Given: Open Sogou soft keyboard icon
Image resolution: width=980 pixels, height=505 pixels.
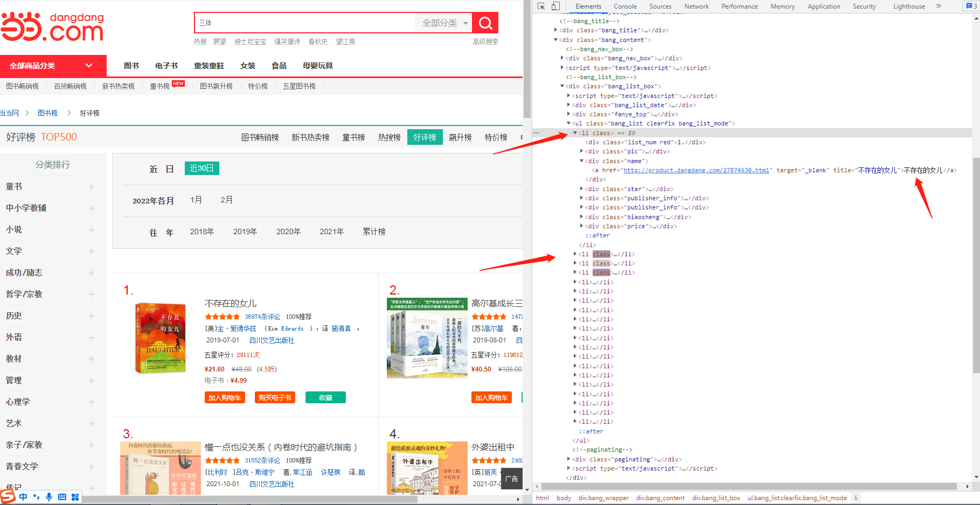Looking at the screenshot, I should point(62,497).
